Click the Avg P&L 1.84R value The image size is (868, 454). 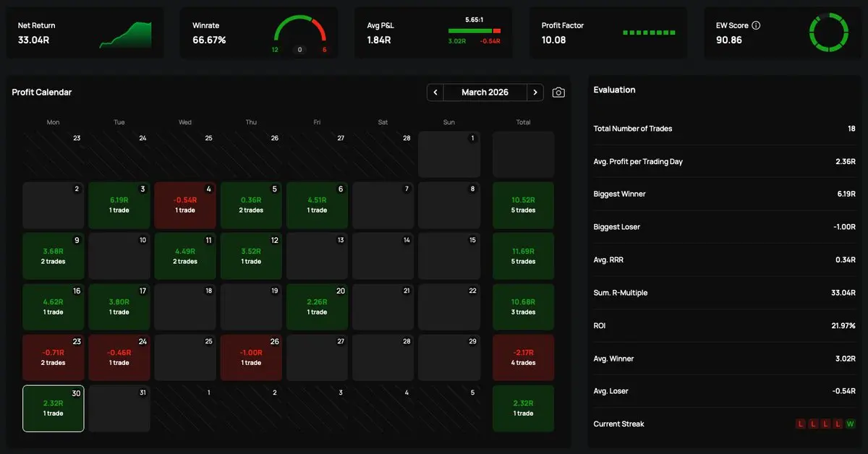[x=379, y=40]
